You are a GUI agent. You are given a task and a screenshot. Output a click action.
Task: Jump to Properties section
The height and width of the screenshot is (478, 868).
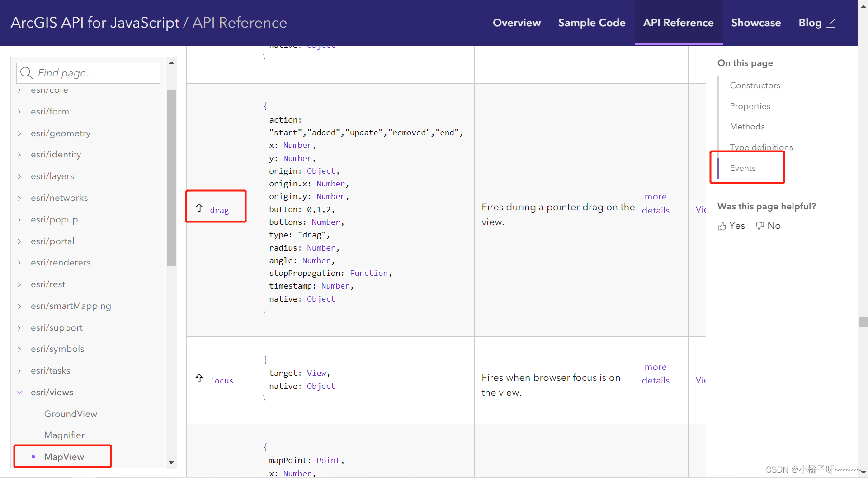point(750,106)
